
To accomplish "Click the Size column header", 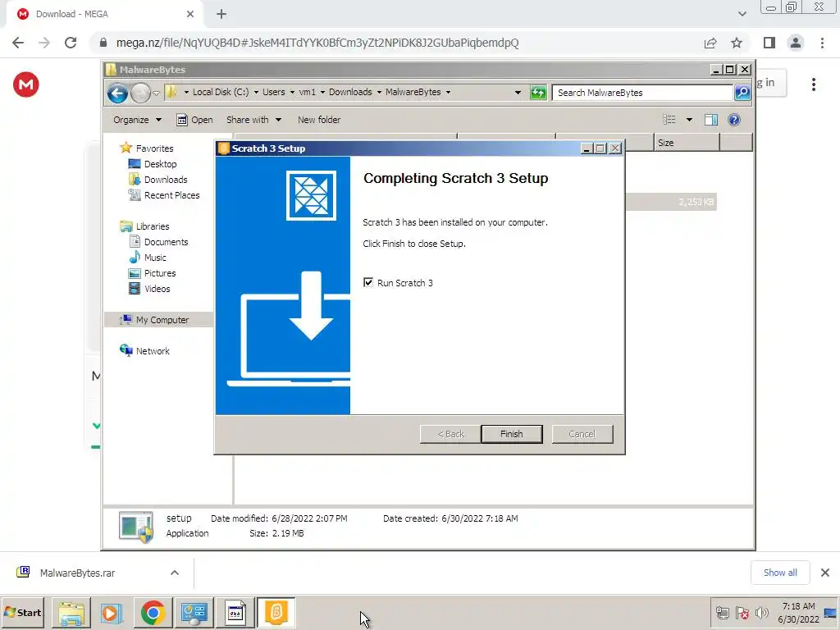I will 687,143.
